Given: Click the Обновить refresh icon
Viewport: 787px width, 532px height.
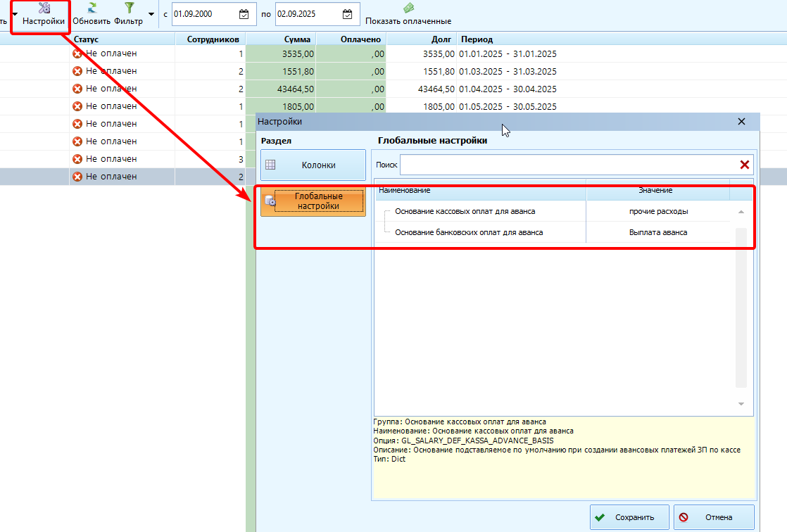Looking at the screenshot, I should coord(92,8).
